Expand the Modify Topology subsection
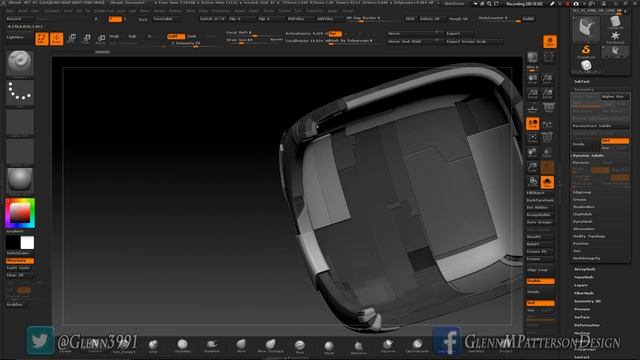 pyautogui.click(x=589, y=236)
